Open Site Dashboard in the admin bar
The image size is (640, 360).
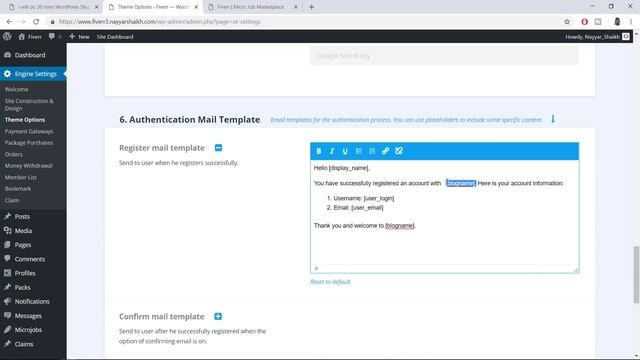[115, 36]
